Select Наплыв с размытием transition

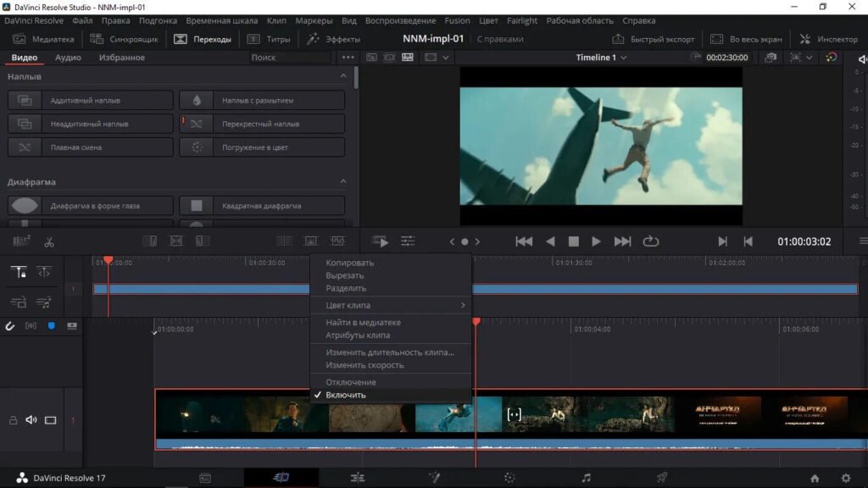(262, 100)
